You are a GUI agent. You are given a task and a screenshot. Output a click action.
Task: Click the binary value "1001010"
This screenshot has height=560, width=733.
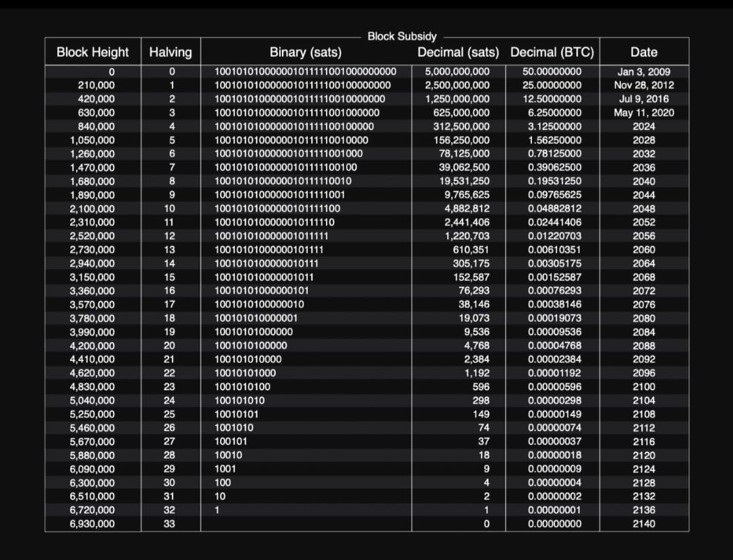point(234,427)
